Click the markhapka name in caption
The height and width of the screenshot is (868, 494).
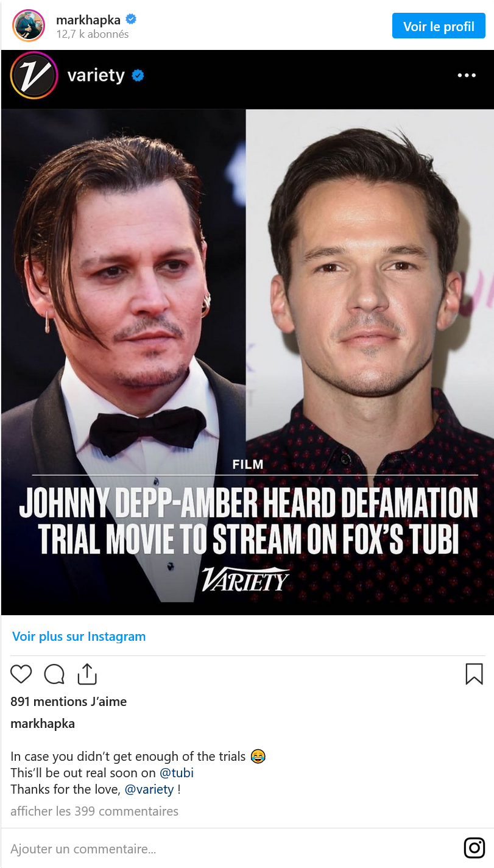(43, 724)
